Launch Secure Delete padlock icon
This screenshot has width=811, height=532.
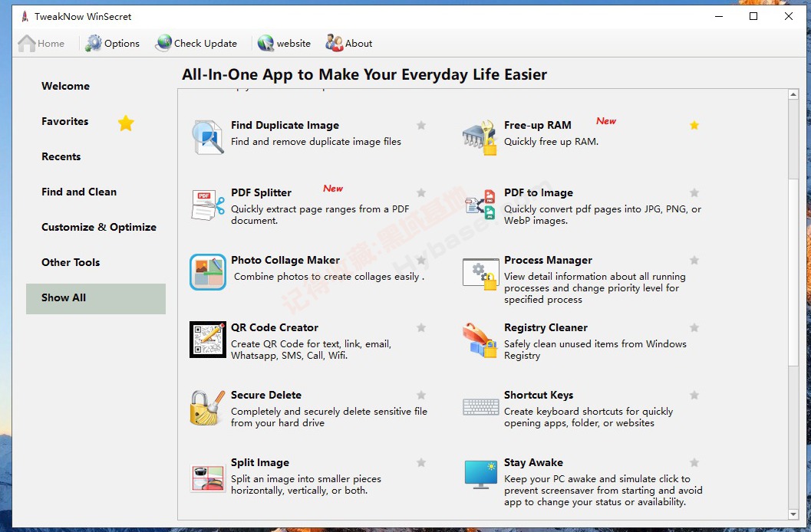pyautogui.click(x=208, y=408)
